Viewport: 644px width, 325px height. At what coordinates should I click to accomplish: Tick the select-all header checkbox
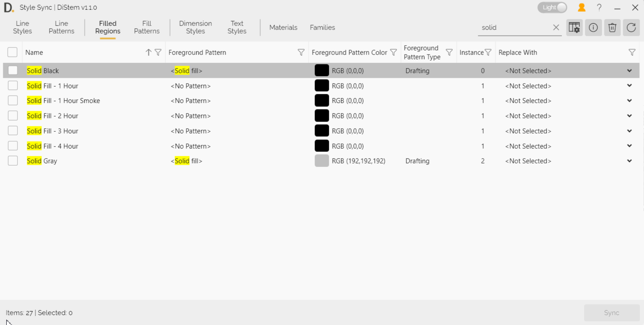tap(12, 52)
